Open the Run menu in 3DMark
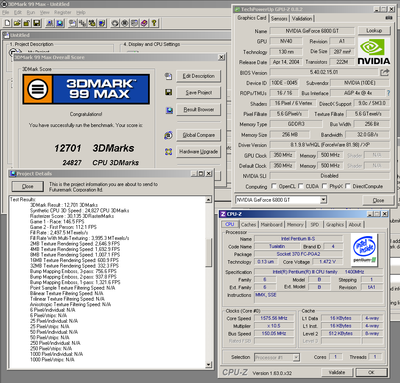The width and height of the screenshot is (400, 383). coord(31,12)
